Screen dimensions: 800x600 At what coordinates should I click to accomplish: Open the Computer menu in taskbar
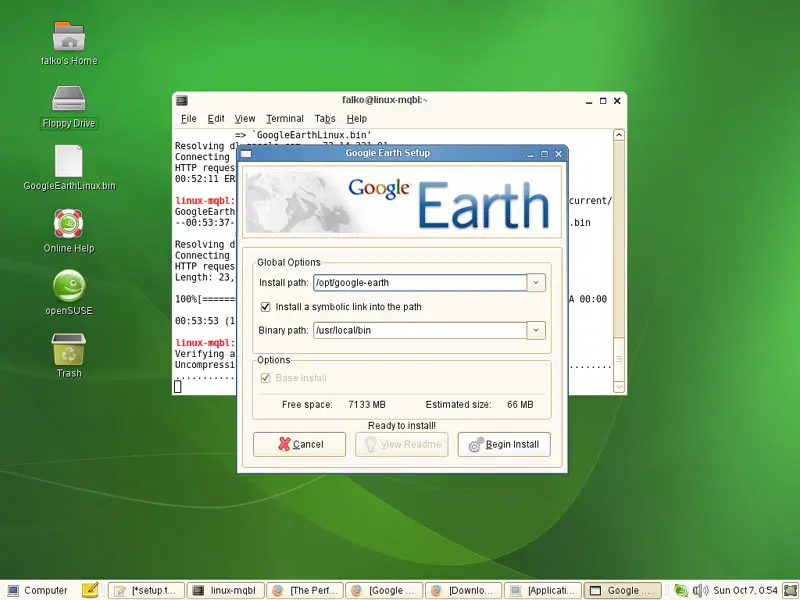tap(38, 590)
